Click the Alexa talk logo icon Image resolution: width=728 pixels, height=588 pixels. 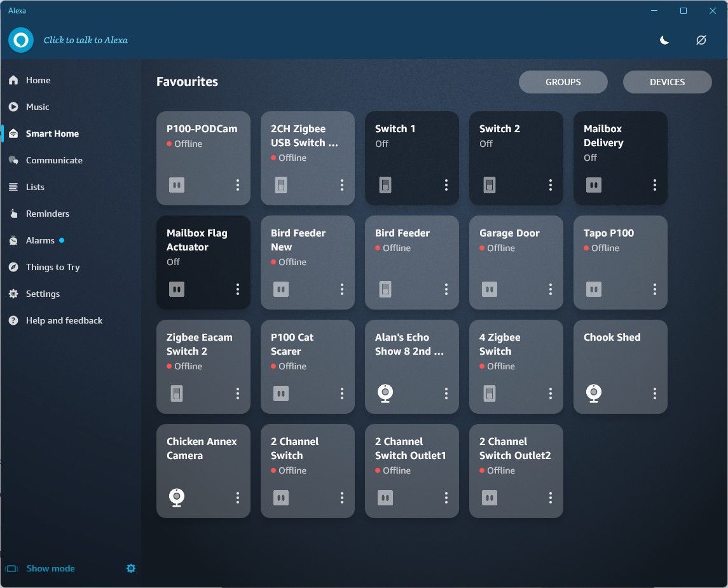(21, 40)
